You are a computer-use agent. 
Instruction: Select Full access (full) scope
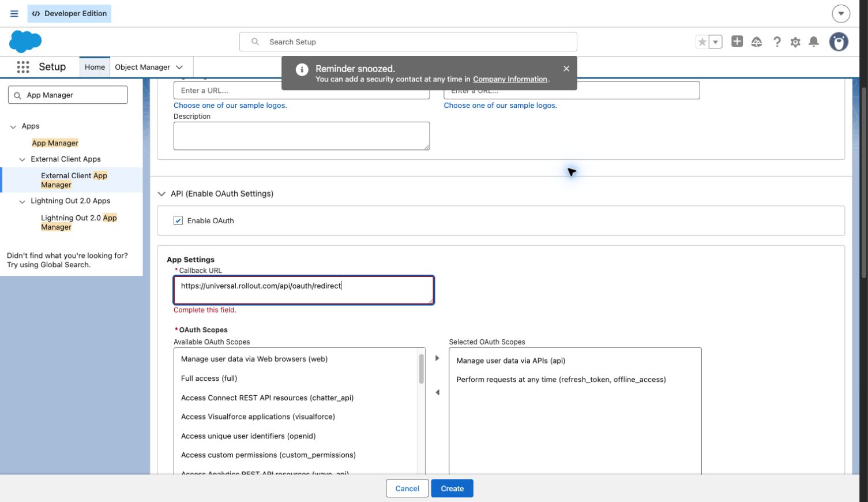[x=209, y=379]
